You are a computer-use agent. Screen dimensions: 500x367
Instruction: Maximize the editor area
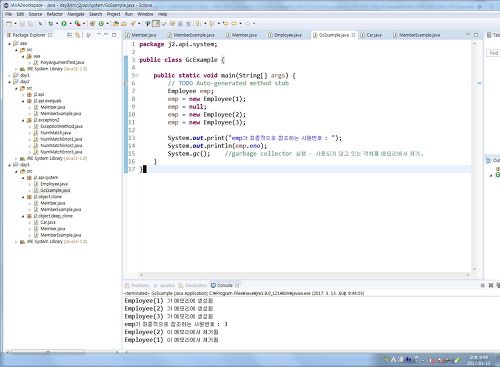pyautogui.click(x=476, y=35)
